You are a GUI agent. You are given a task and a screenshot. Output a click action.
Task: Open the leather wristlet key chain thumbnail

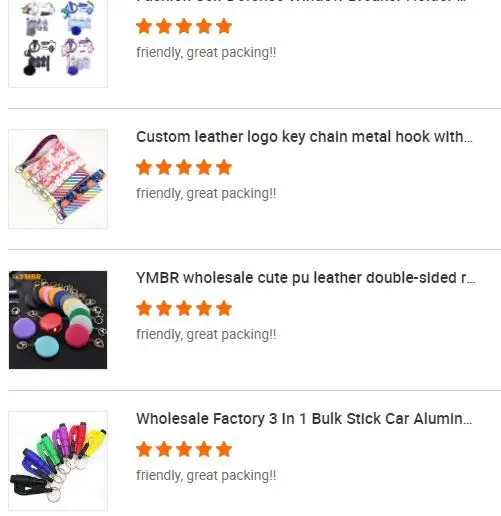point(58,179)
